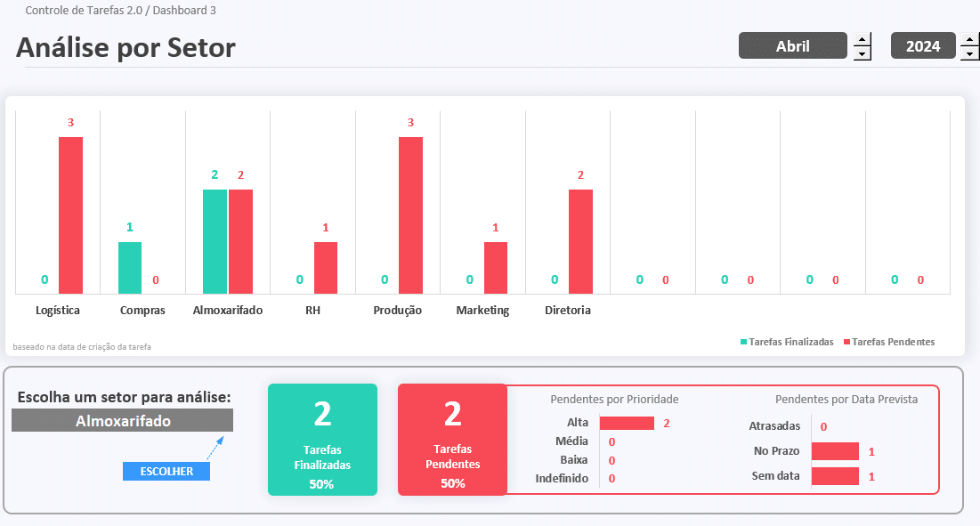The height and width of the screenshot is (526, 980).
Task: Click the Almoxarifado axis label under chart
Action: pyautogui.click(x=228, y=311)
